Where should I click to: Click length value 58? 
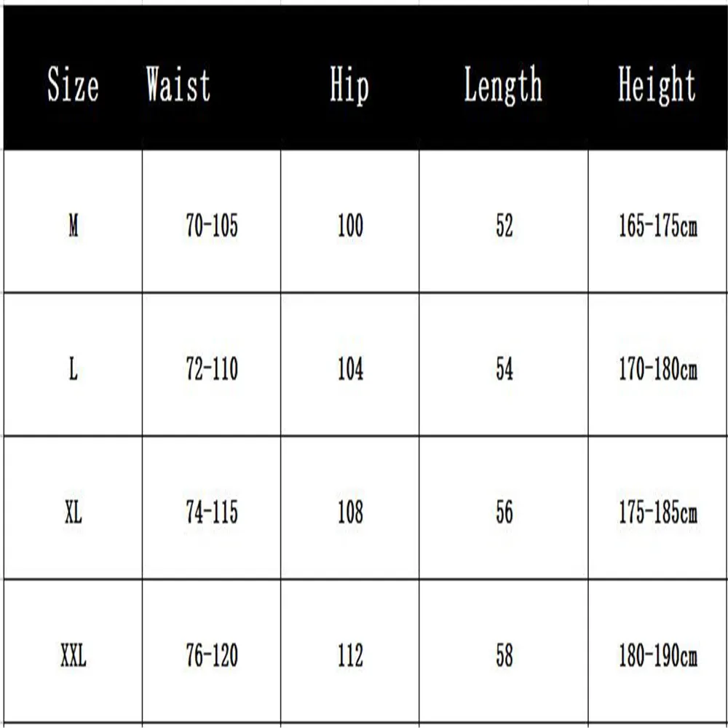(x=505, y=656)
